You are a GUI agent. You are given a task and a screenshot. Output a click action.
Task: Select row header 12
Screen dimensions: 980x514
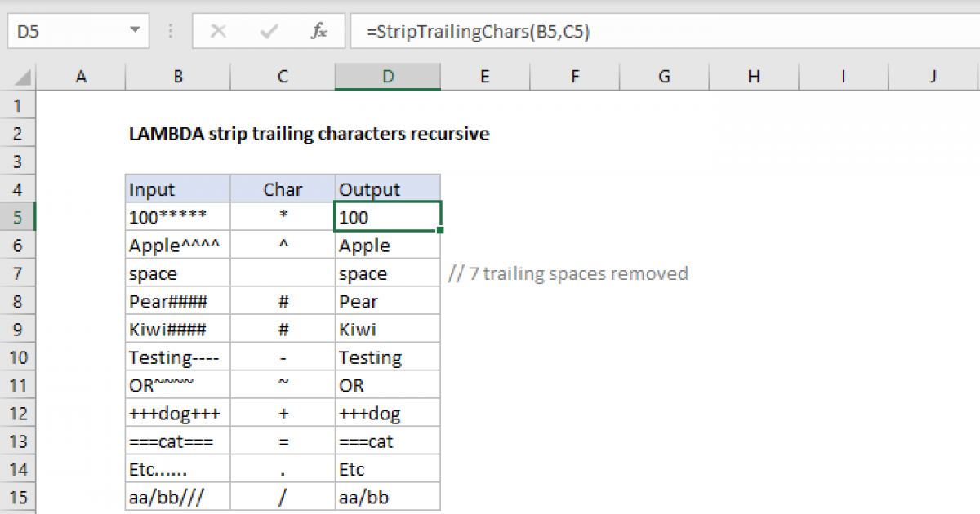click(x=18, y=413)
